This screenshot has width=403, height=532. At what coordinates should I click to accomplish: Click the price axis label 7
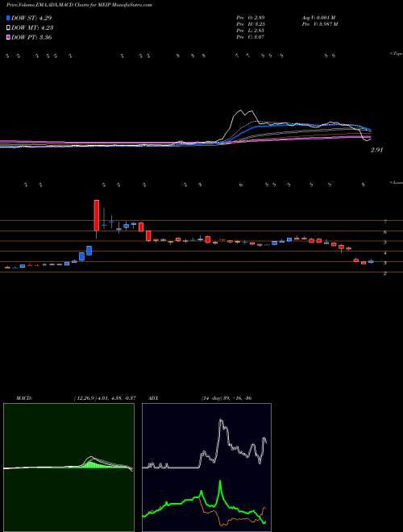385,222
